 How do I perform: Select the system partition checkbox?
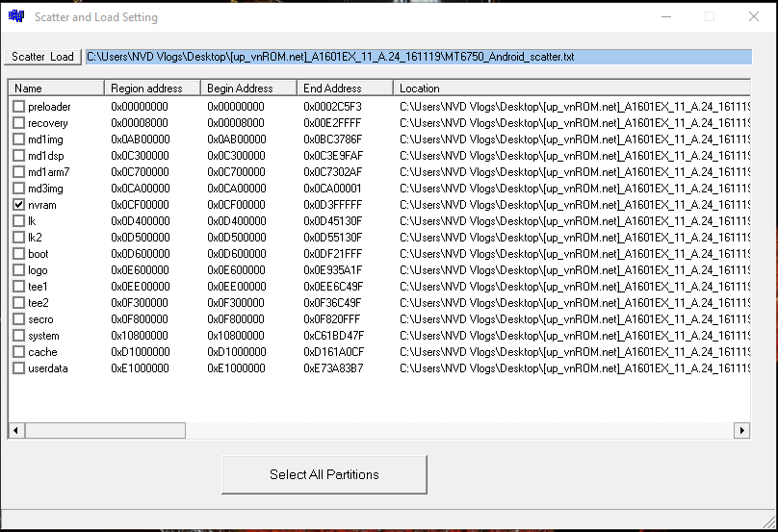pos(18,336)
